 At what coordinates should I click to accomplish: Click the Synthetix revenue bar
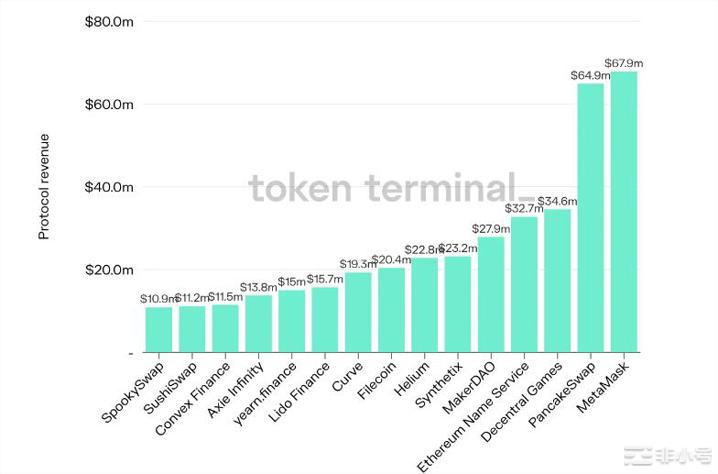tap(458, 304)
